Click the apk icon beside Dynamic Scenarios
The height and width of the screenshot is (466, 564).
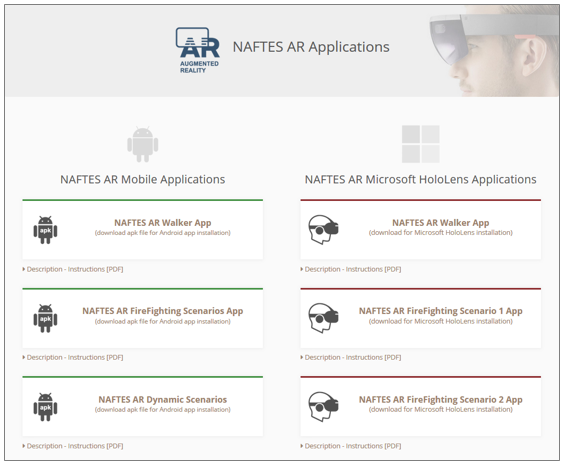click(x=45, y=407)
